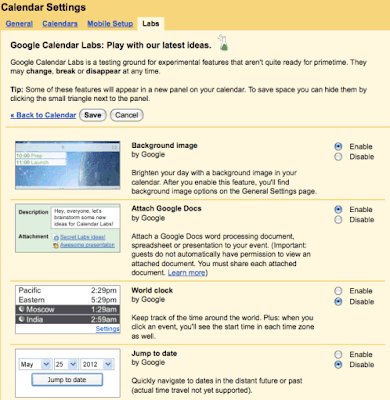Click the green Labs flask icon

point(224,43)
